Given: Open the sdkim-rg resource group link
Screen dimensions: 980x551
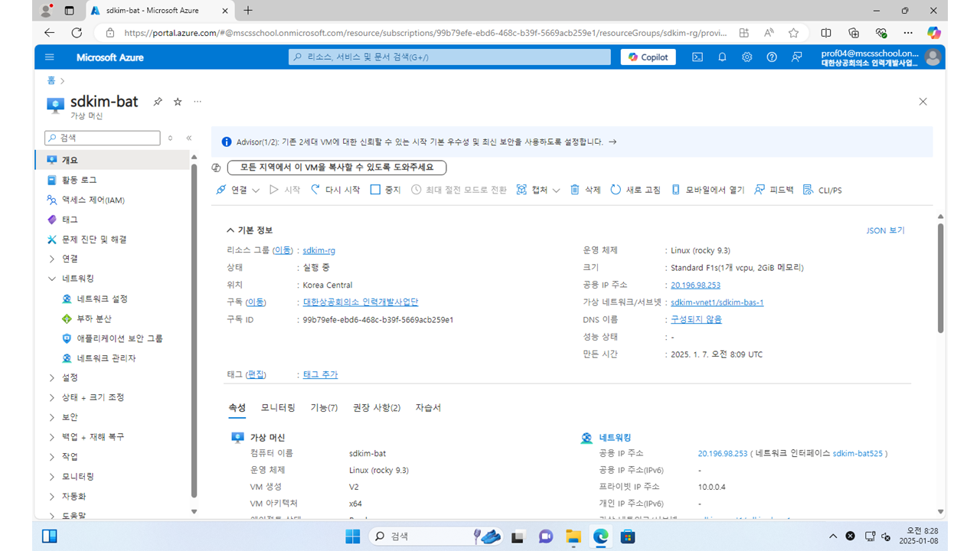Looking at the screenshot, I should click(319, 250).
